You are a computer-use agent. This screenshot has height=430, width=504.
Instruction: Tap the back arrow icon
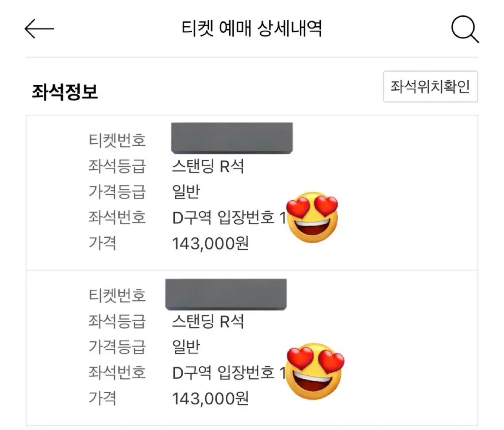(39, 29)
